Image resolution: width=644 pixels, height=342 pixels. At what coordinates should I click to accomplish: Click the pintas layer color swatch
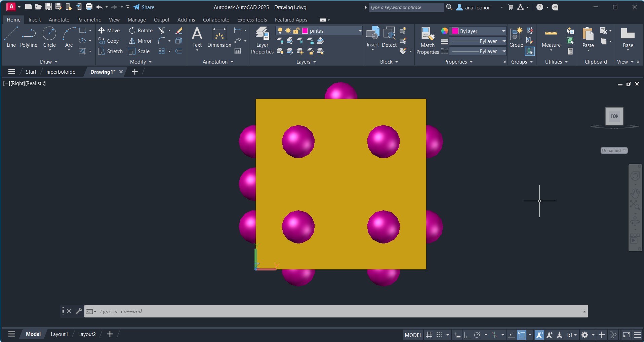click(x=305, y=31)
